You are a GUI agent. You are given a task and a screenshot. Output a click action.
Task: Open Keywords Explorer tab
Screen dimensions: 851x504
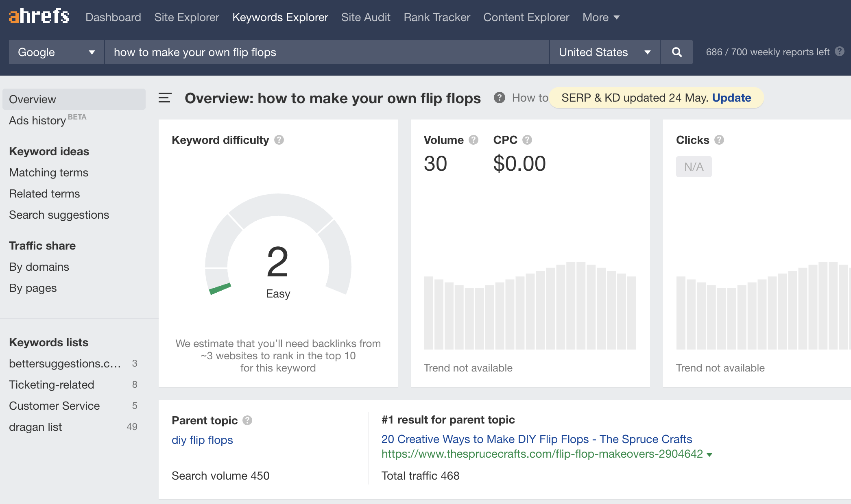(x=280, y=17)
